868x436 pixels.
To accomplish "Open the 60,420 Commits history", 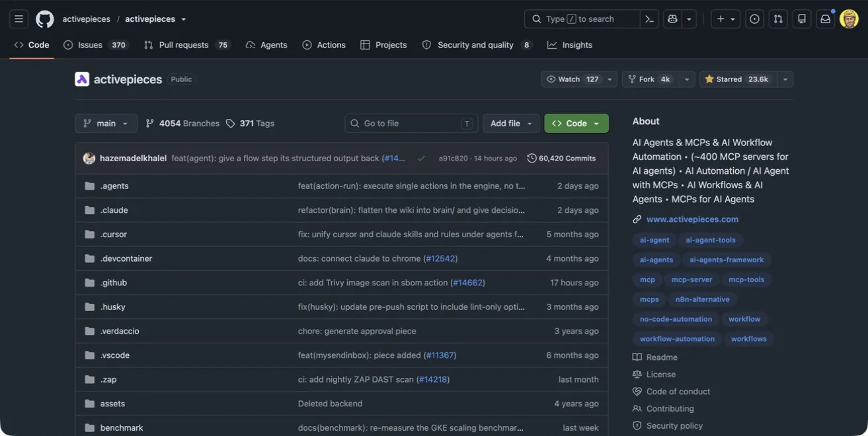I will [561, 159].
